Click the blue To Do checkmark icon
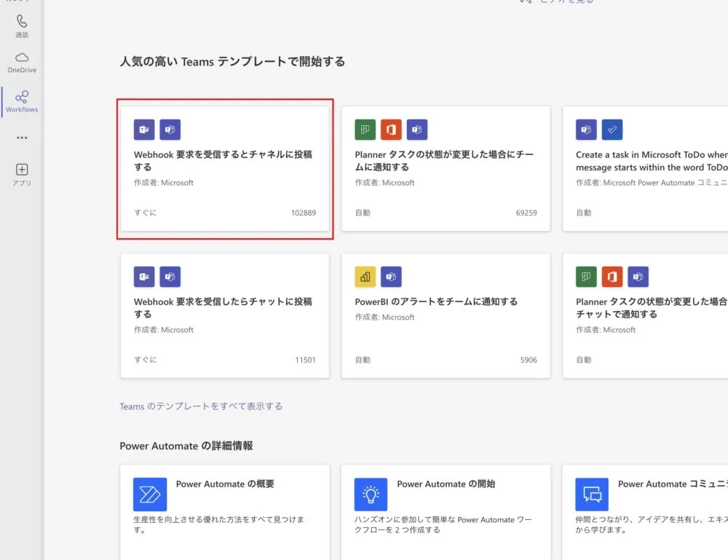The width and height of the screenshot is (728, 560). (x=612, y=130)
